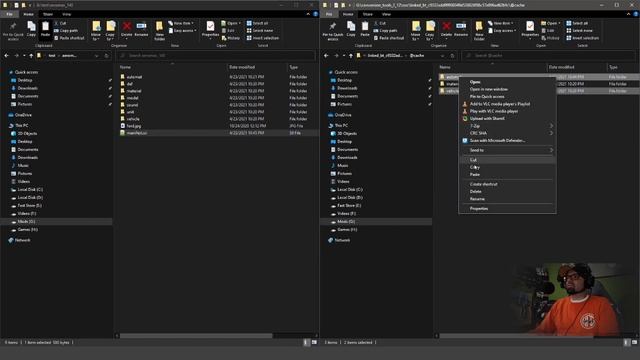The width and height of the screenshot is (640, 360).
Task: Switch to the View tab in left window
Action: [x=67, y=14]
